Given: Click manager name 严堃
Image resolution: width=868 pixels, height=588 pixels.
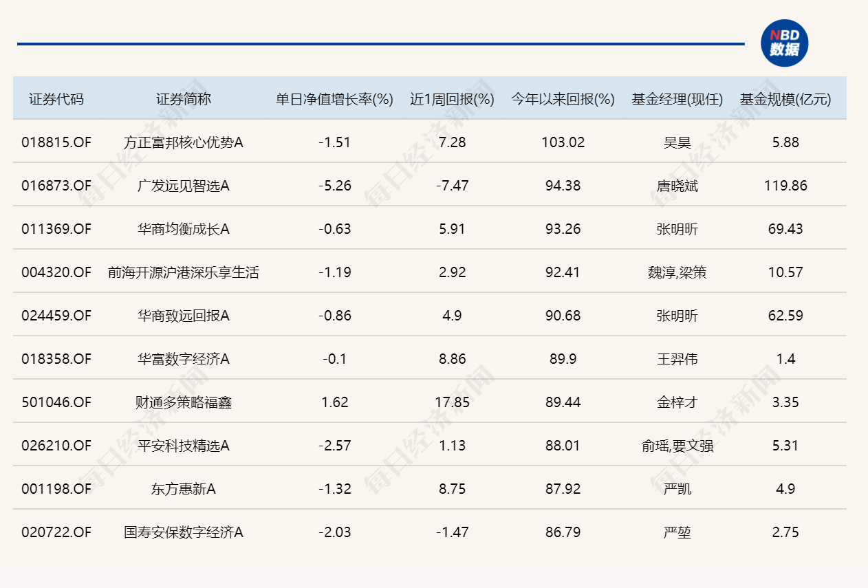Looking at the screenshot, I should tap(677, 532).
